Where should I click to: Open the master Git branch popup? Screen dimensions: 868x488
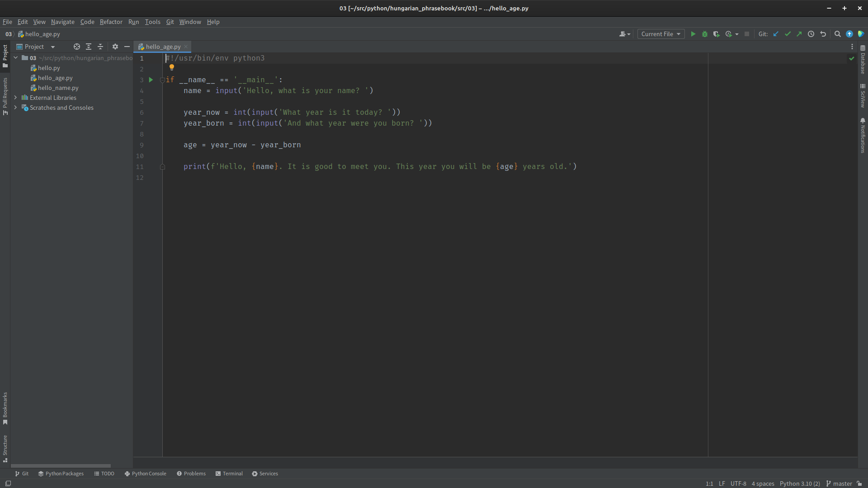point(839,483)
